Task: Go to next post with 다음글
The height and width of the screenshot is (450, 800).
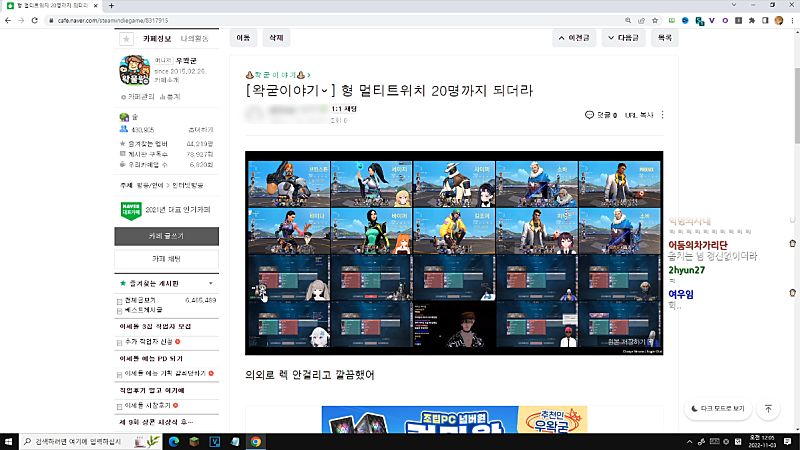Action: [x=623, y=38]
